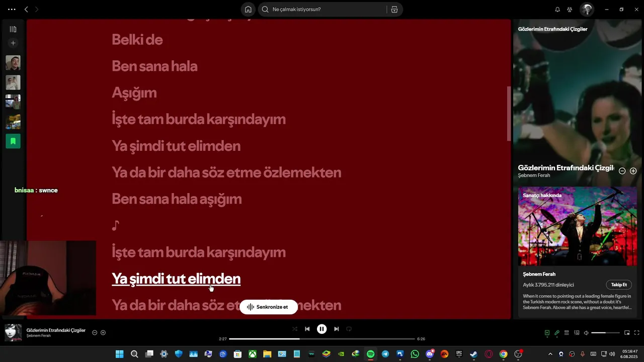Jump to lyric line 'Belki de'
Image resolution: width=644 pixels, height=362 pixels.
(137, 40)
